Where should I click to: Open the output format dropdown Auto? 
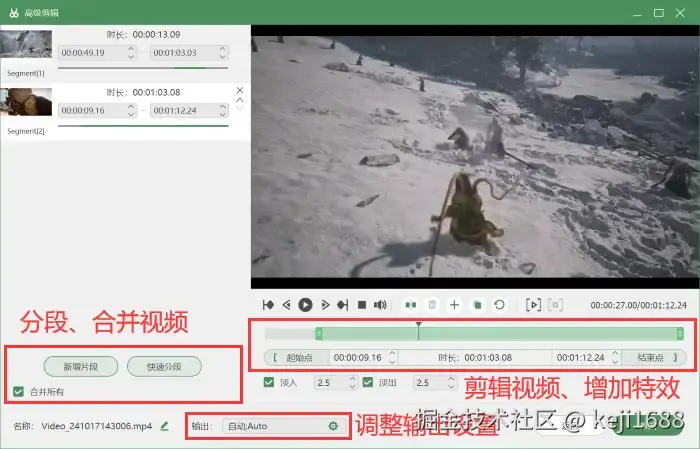(282, 426)
